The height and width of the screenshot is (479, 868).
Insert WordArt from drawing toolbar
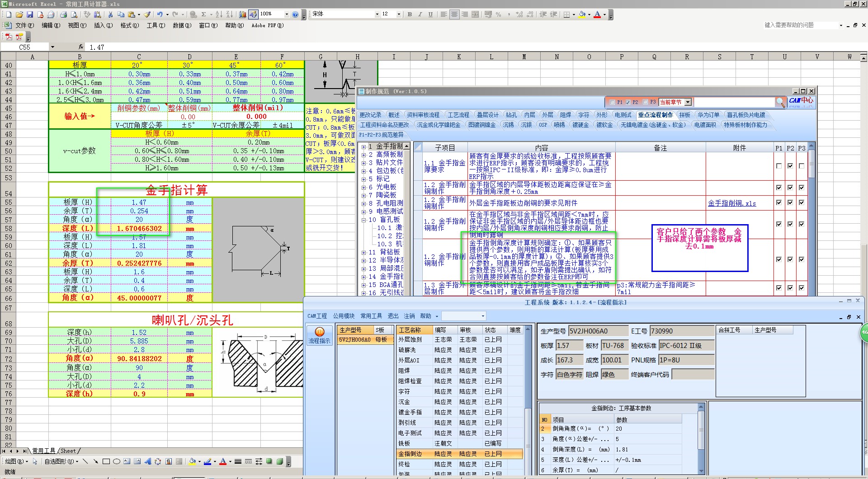147,461
